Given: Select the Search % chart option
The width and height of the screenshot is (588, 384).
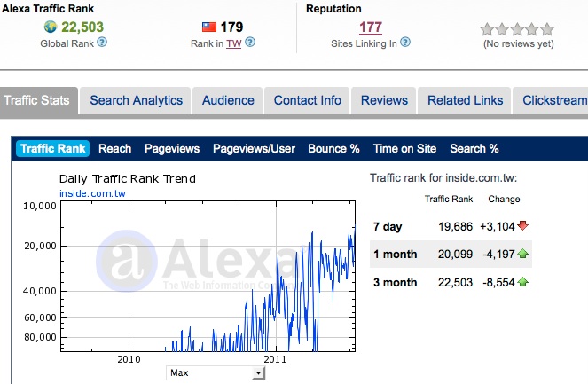Looking at the screenshot, I should [474, 148].
